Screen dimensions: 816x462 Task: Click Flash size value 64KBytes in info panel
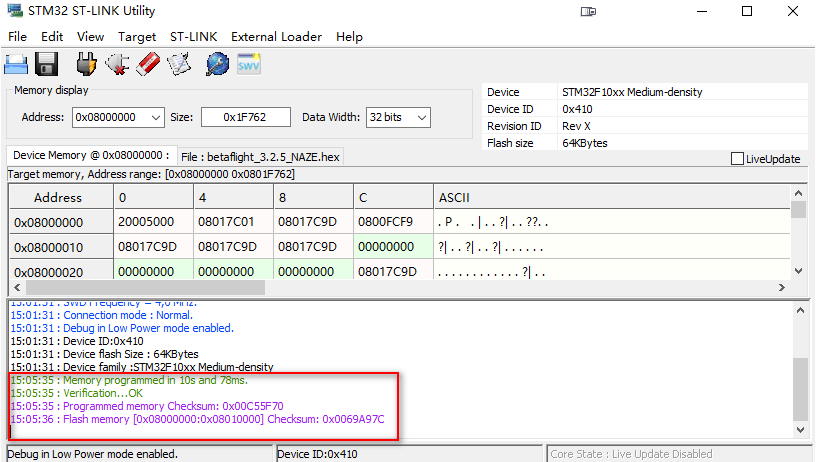(x=584, y=143)
